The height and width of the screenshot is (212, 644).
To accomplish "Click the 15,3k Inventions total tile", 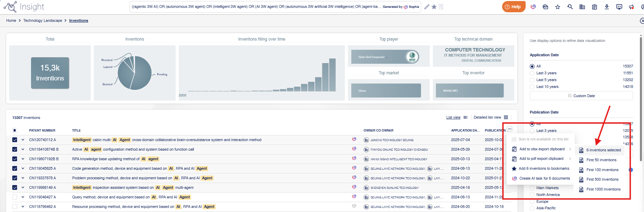I will [x=50, y=73].
